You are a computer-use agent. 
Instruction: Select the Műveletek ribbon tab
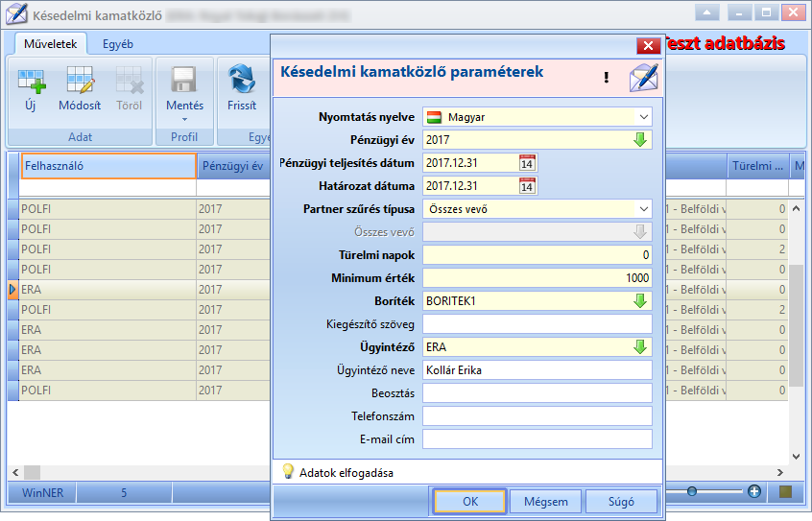(50, 44)
